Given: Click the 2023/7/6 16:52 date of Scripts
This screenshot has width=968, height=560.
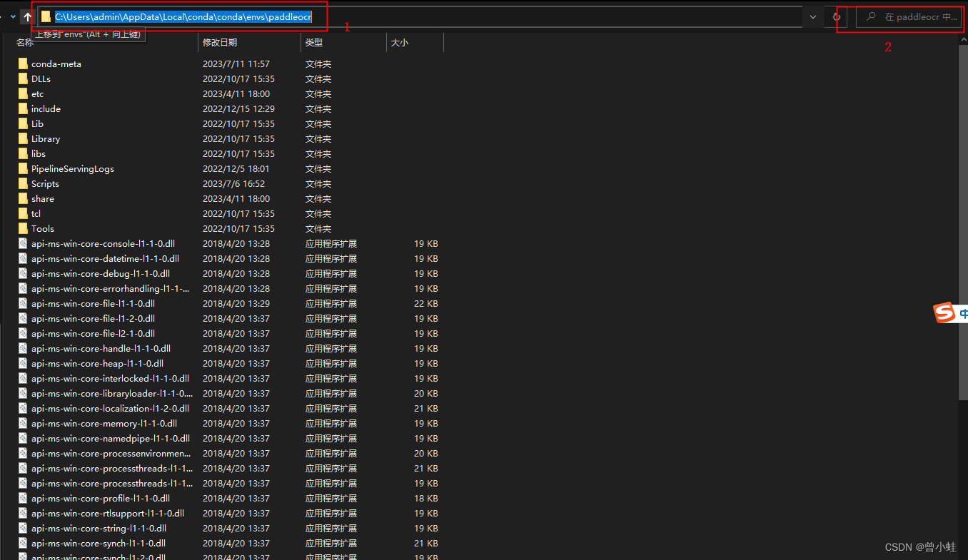Looking at the screenshot, I should coord(233,184).
